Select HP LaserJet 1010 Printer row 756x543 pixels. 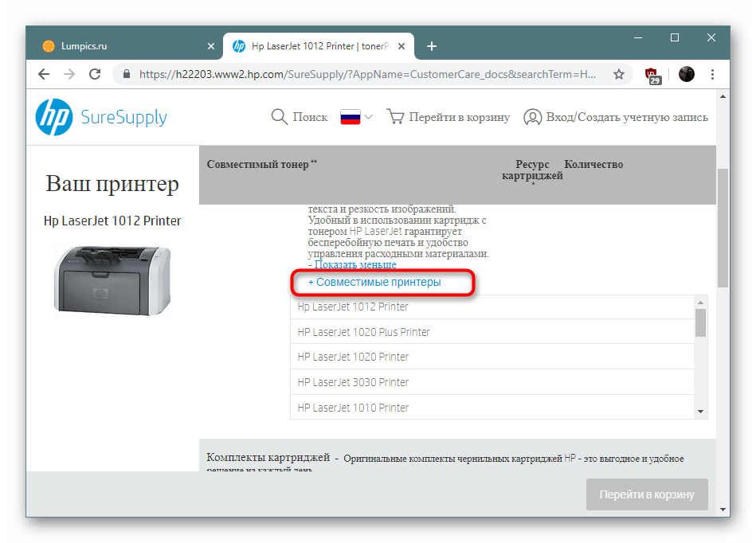[492, 408]
